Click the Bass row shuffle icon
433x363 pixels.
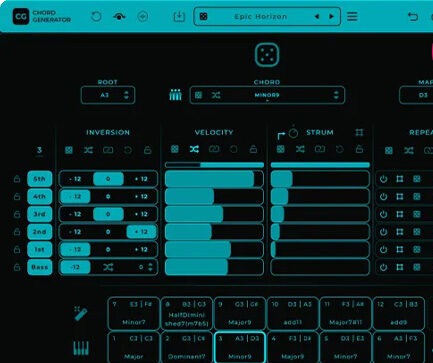click(108, 267)
